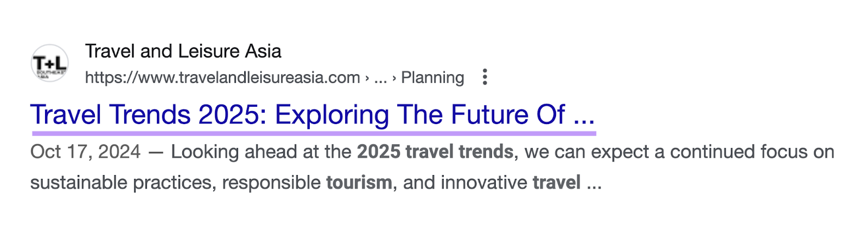868x239 pixels.
Task: Click the breadcrumb ellipsis before Planning
Action: 380,77
